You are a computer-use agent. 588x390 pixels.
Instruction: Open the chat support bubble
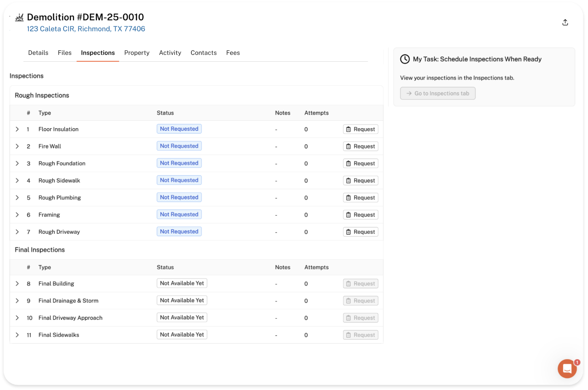567,368
